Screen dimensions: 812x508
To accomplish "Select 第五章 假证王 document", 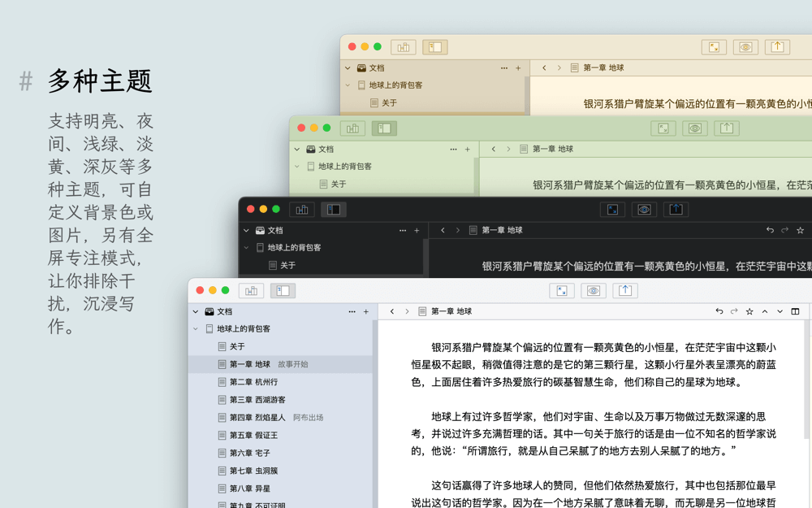I will click(x=280, y=435).
